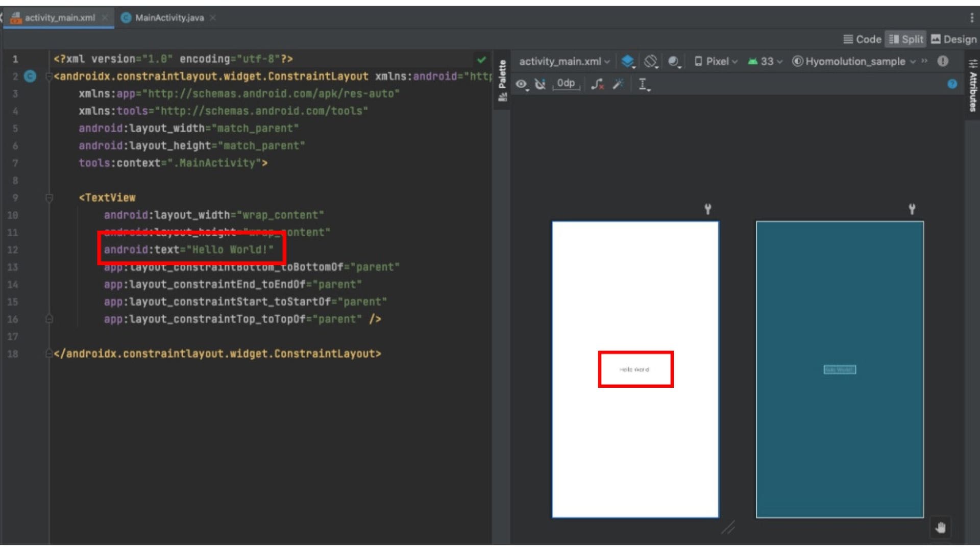Toggle the view options eye icon
The image size is (980, 551).
click(522, 84)
